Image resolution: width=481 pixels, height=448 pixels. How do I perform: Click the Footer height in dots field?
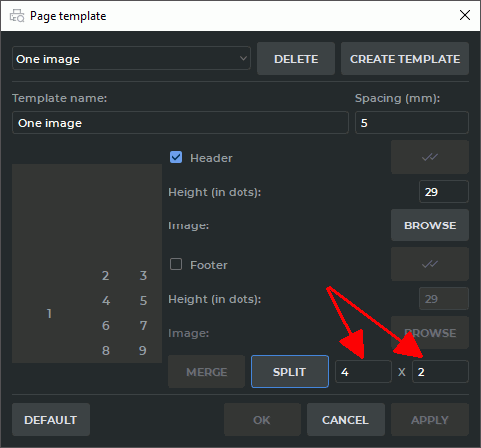(444, 299)
